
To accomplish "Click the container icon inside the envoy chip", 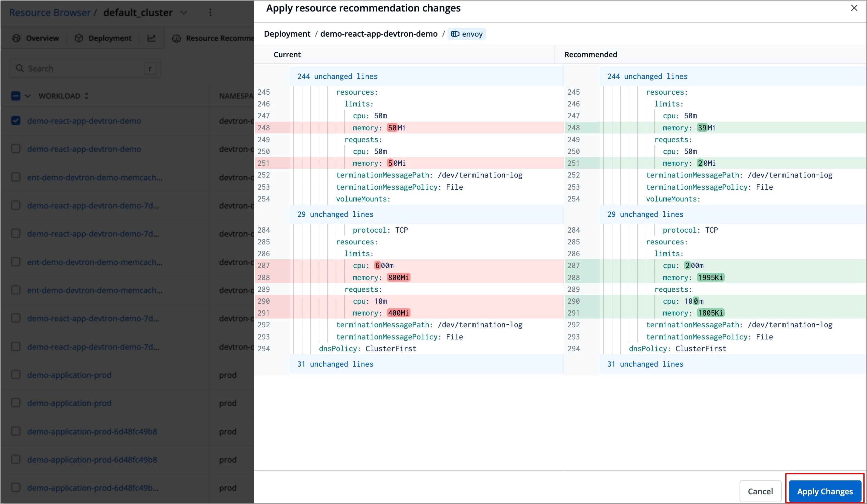I will (x=456, y=34).
